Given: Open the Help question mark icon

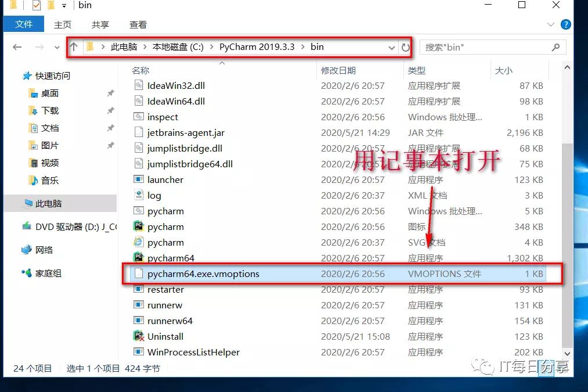Looking at the screenshot, I should coord(565,25).
